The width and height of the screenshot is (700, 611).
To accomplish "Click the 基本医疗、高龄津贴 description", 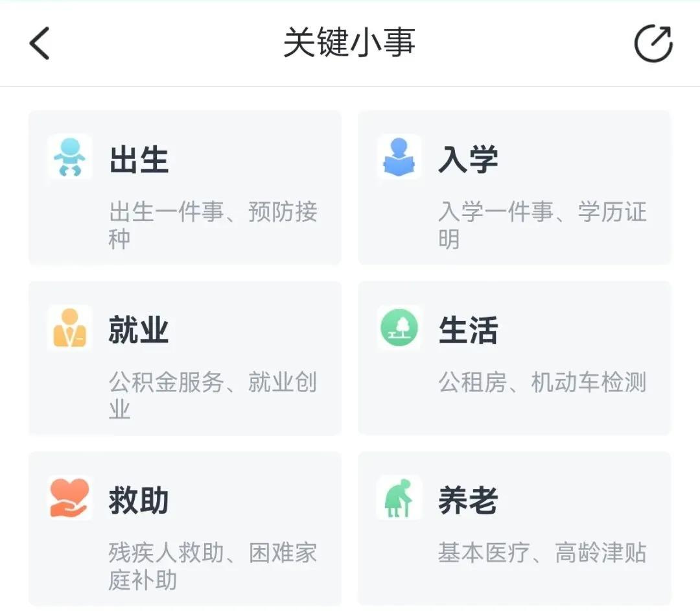I will click(x=542, y=553).
